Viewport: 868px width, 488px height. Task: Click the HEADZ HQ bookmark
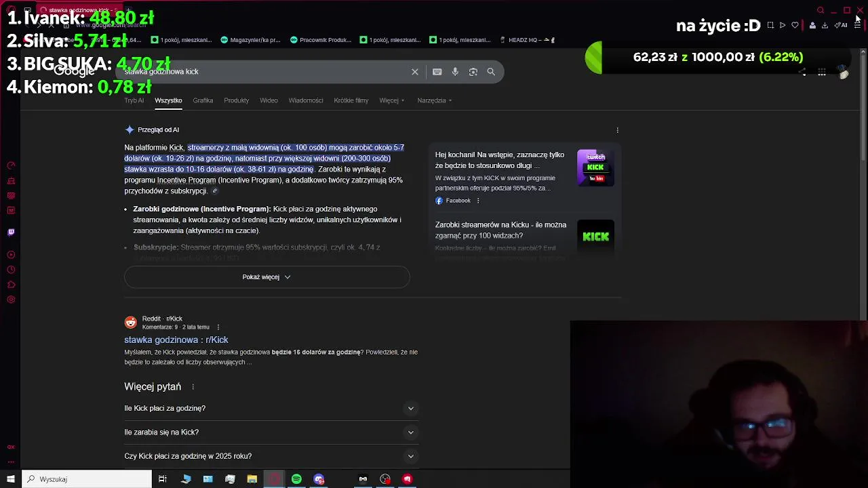[528, 40]
